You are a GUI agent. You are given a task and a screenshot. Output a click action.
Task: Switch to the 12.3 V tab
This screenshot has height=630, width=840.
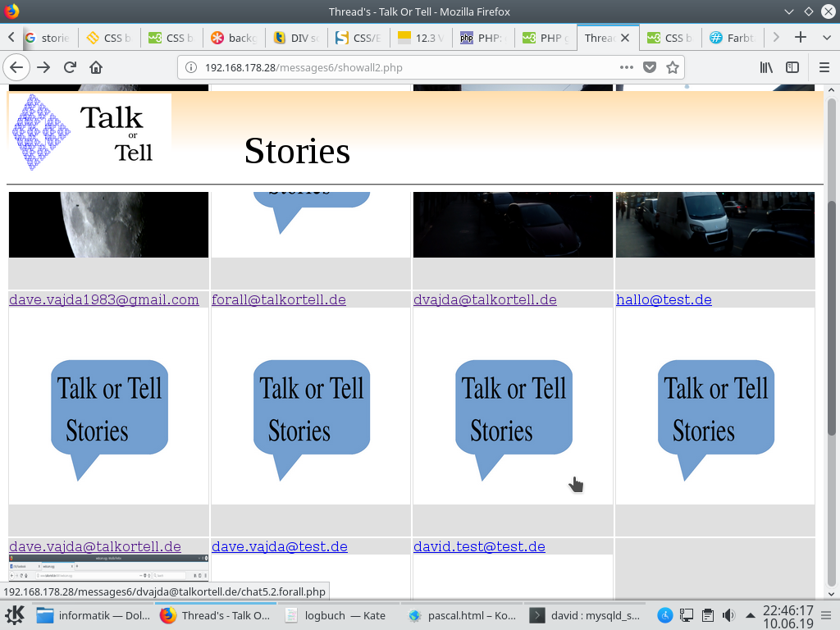tap(419, 38)
